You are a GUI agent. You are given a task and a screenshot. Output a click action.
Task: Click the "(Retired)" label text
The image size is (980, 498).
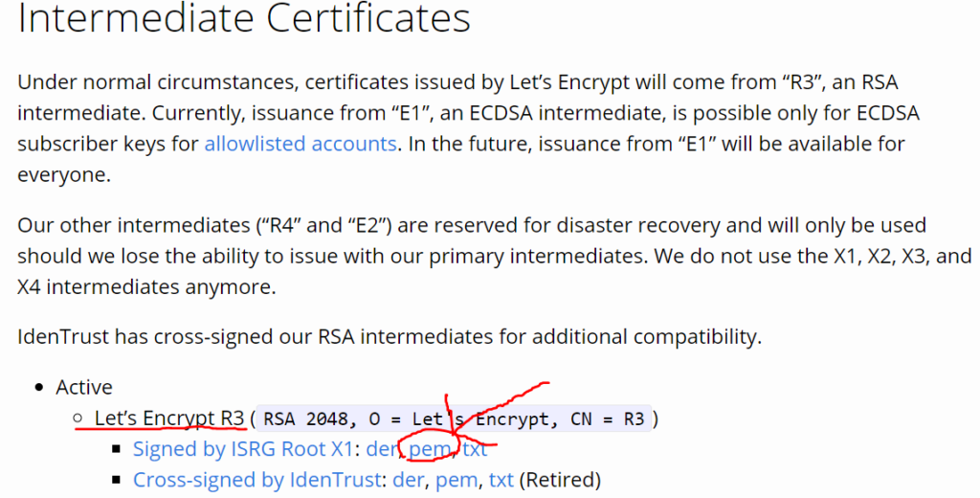pos(560,480)
